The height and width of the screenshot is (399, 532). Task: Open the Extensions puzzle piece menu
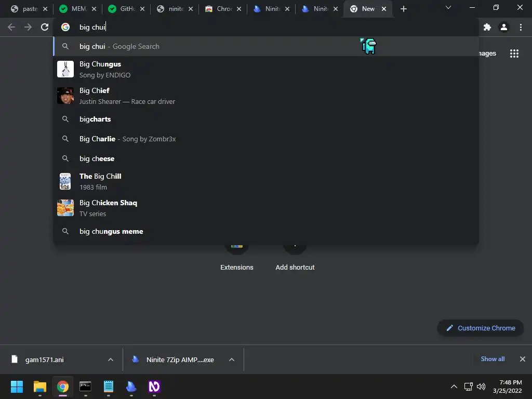point(487,27)
